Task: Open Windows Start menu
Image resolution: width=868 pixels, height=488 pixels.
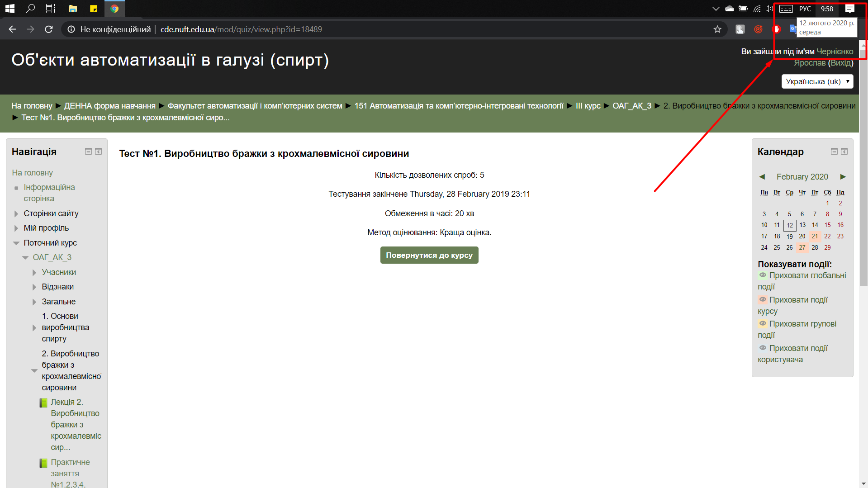Action: point(9,9)
